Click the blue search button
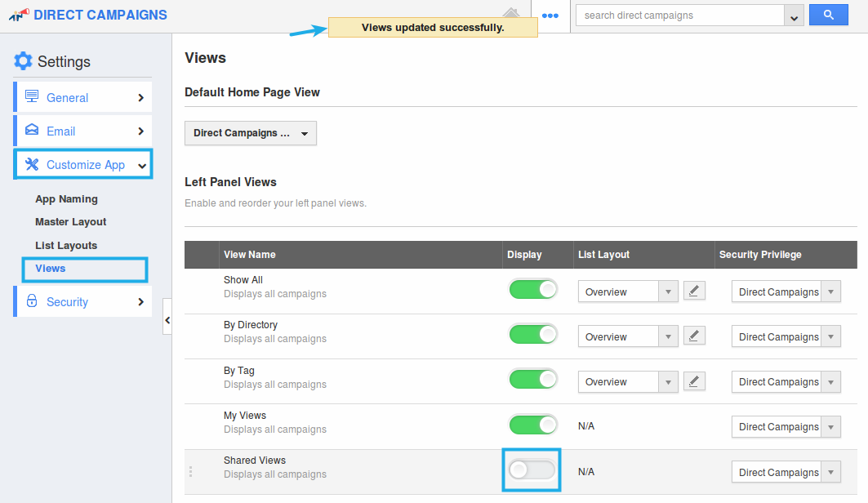Image resolution: width=868 pixels, height=503 pixels. [828, 15]
